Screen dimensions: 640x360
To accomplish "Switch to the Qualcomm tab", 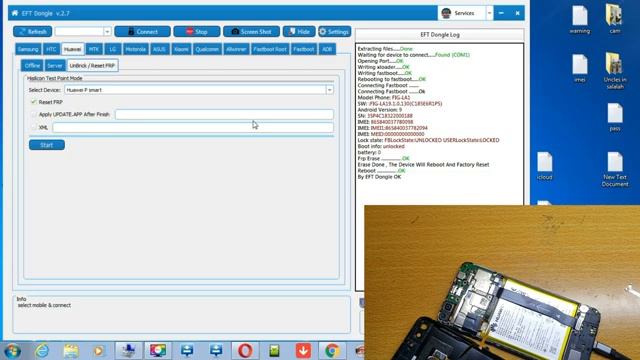I will coord(207,49).
